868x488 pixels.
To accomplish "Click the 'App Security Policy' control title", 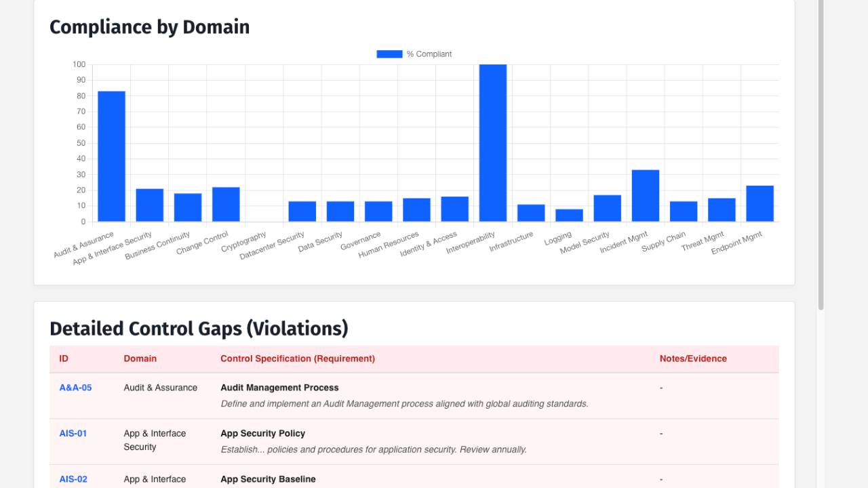I will click(x=263, y=433).
